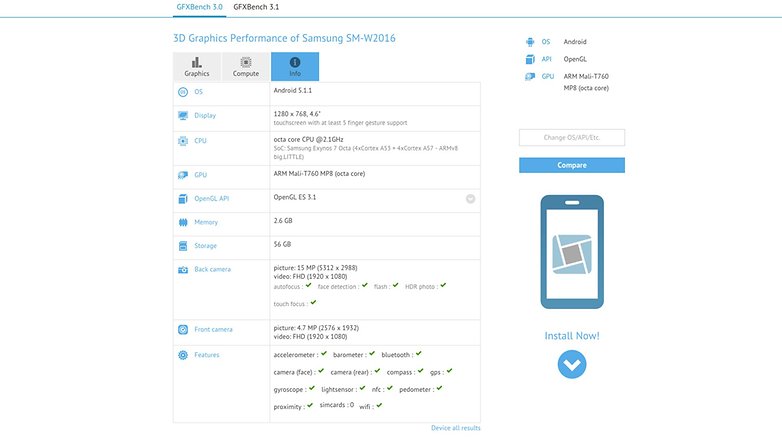
Task: Click the octa core CPU @2.1GHz text
Action: [308, 140]
